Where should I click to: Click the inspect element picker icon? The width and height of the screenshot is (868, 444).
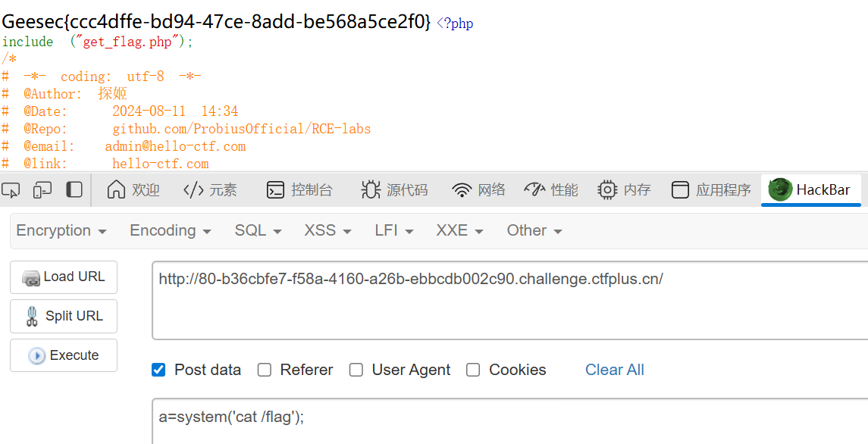click(11, 189)
